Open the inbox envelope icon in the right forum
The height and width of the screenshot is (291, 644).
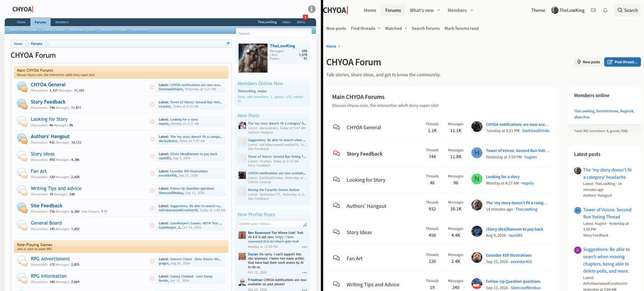tap(593, 10)
